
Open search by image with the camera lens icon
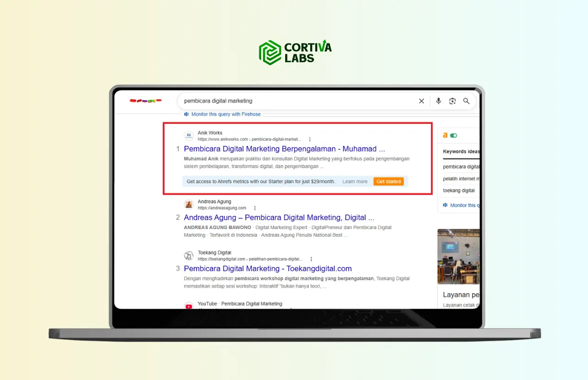[x=453, y=101]
